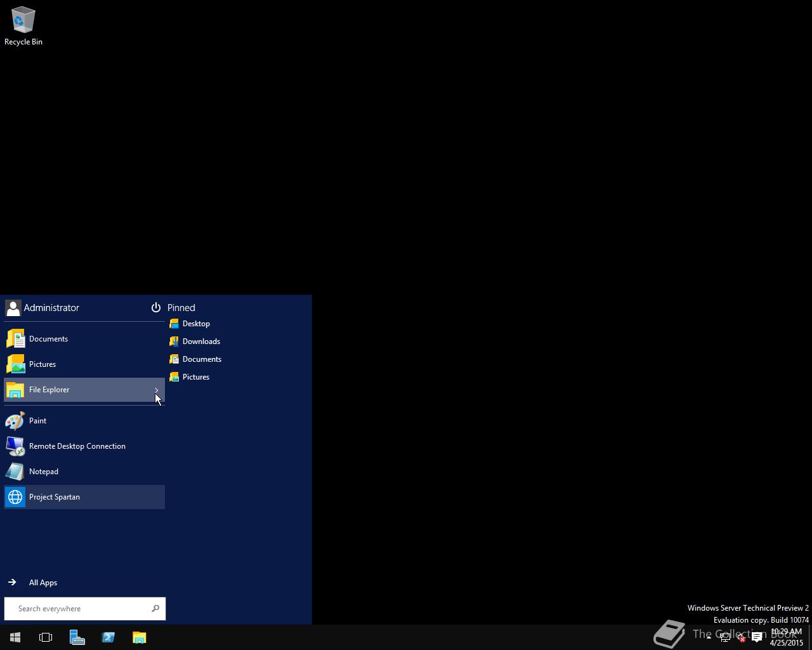This screenshot has height=650, width=812.
Task: Open File Explorer from the taskbar
Action: pyautogui.click(x=139, y=637)
